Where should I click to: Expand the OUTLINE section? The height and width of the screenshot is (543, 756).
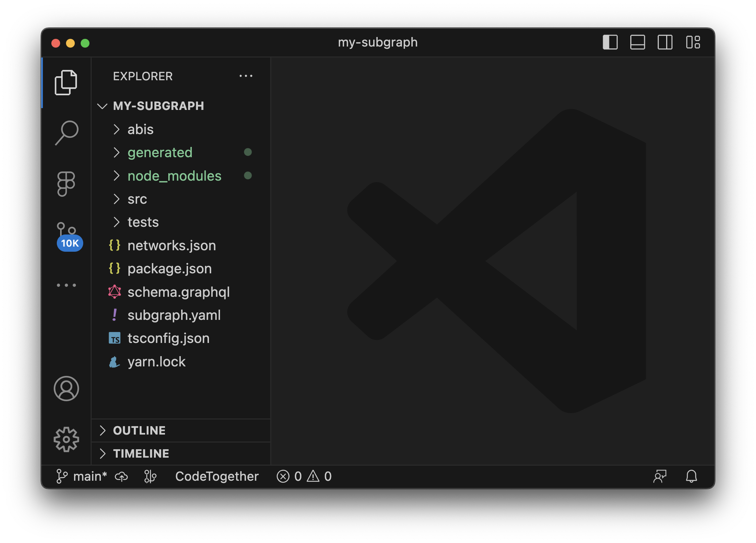click(x=139, y=431)
